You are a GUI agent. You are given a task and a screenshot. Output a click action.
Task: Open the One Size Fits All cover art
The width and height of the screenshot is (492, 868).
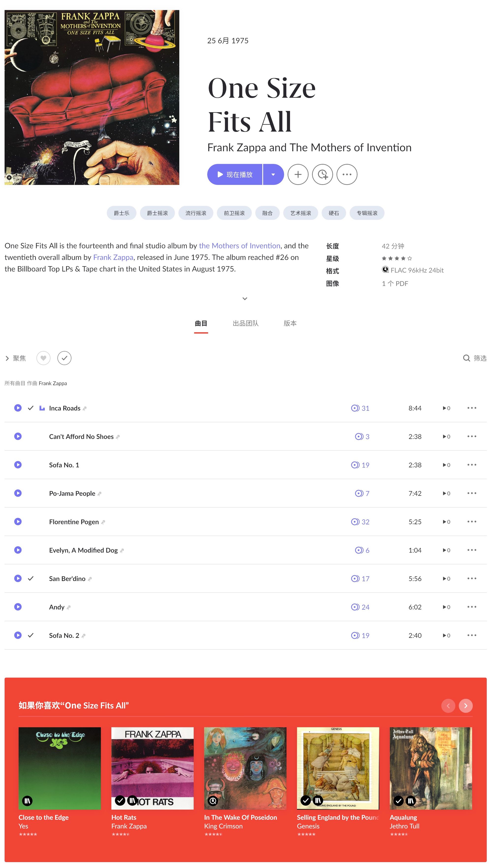click(x=92, y=97)
